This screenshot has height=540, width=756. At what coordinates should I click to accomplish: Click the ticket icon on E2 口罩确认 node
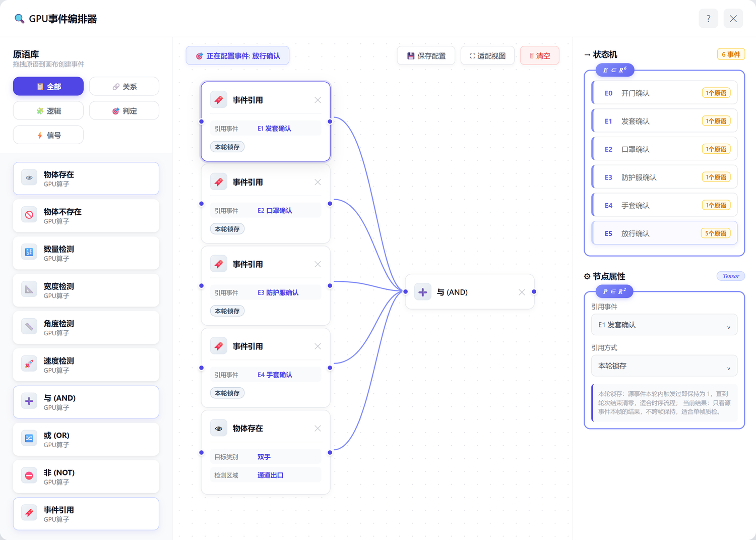219,182
